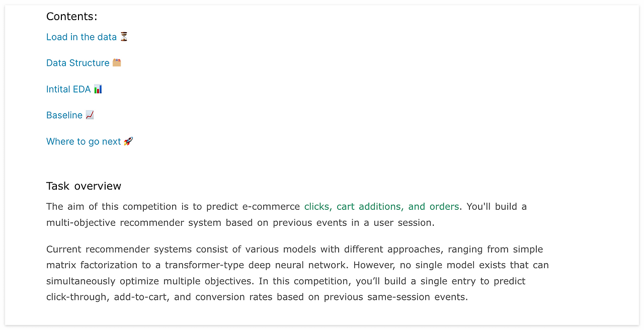Click the paragraph starting "The aim of this competition"
The width and height of the screenshot is (644, 330).
287,214
